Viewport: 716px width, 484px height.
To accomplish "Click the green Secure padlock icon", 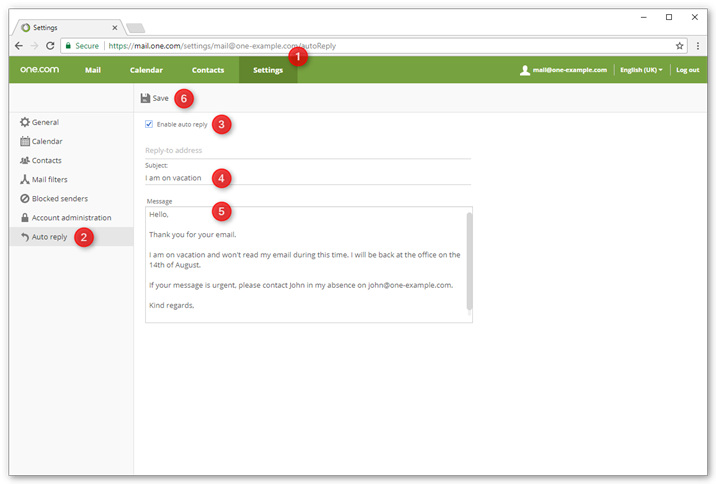I will pos(68,46).
